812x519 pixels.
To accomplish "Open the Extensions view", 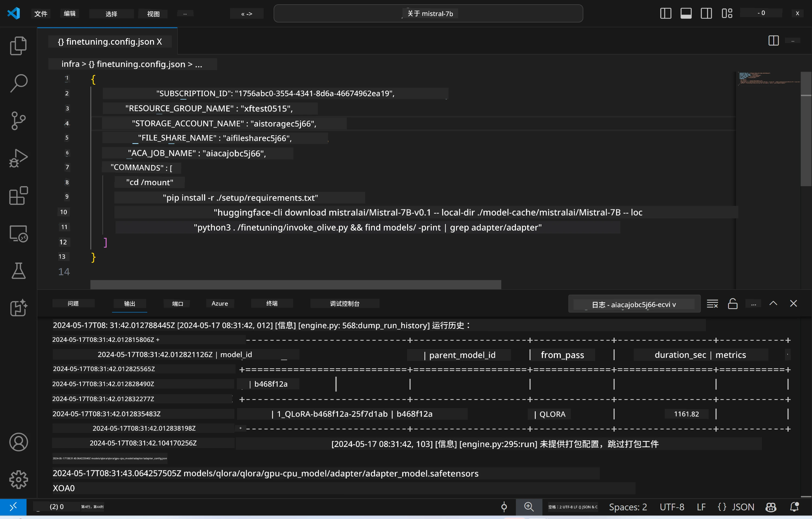I will pyautogui.click(x=18, y=195).
